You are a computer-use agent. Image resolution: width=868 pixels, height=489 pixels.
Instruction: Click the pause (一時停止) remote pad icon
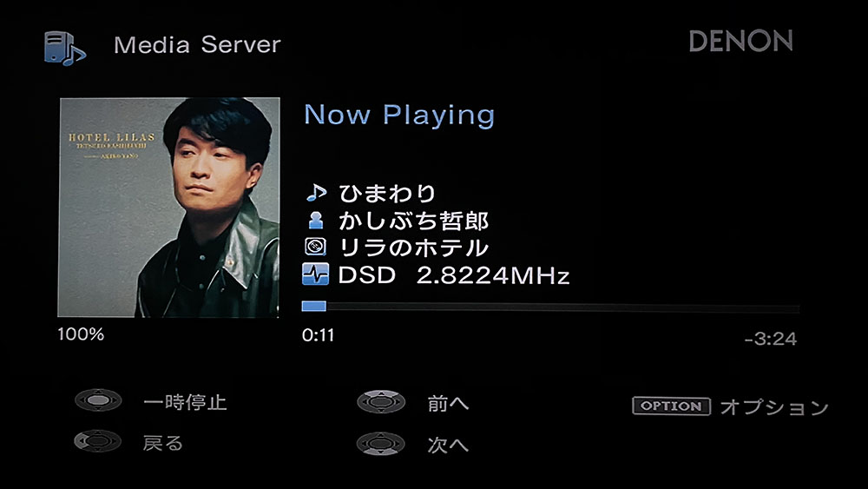click(x=99, y=400)
